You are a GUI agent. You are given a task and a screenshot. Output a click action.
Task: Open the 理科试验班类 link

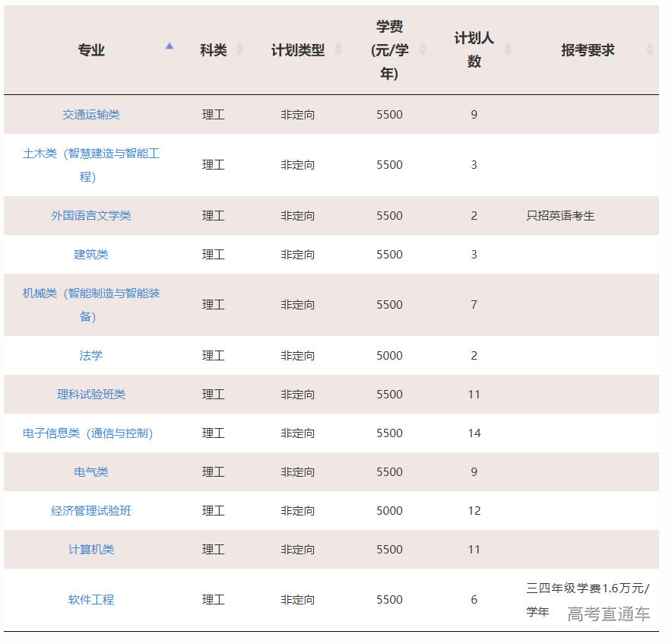[x=91, y=395]
